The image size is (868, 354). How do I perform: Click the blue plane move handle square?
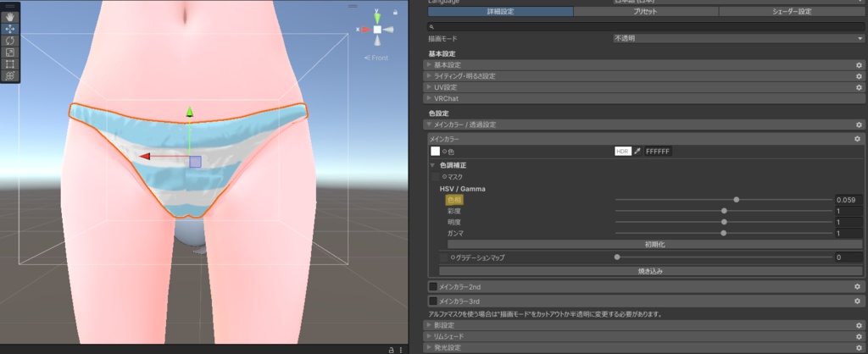[195, 162]
